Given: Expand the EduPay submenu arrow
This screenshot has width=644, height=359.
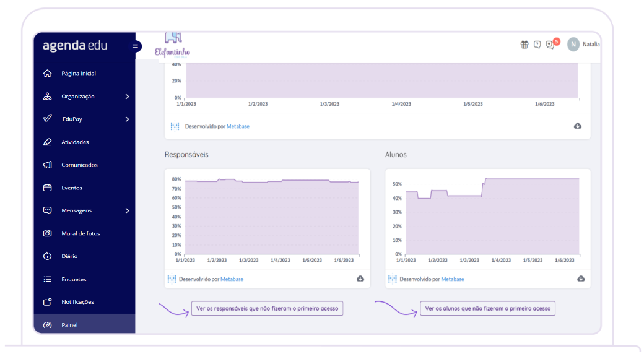Looking at the screenshot, I should pos(127,119).
